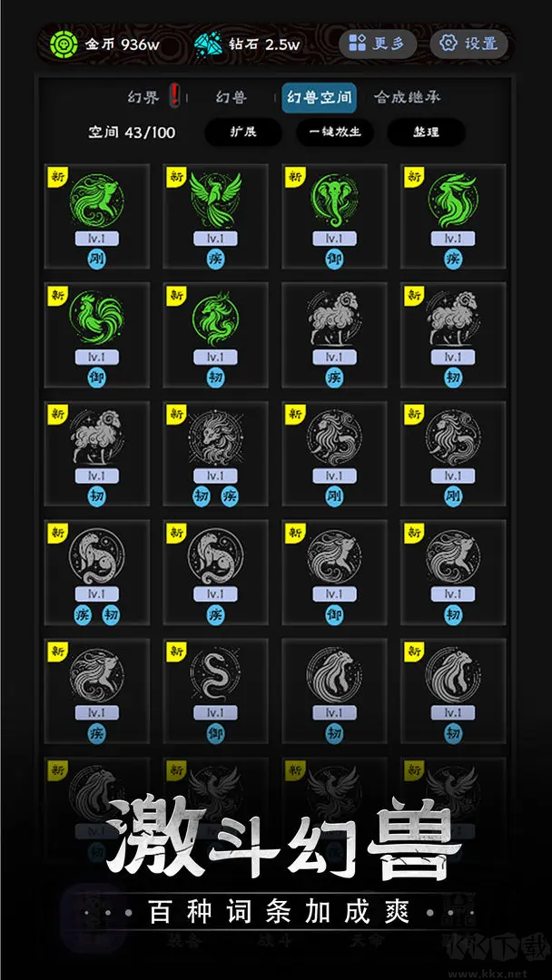
Task: Open the 更多 menu button
Action: 378,44
